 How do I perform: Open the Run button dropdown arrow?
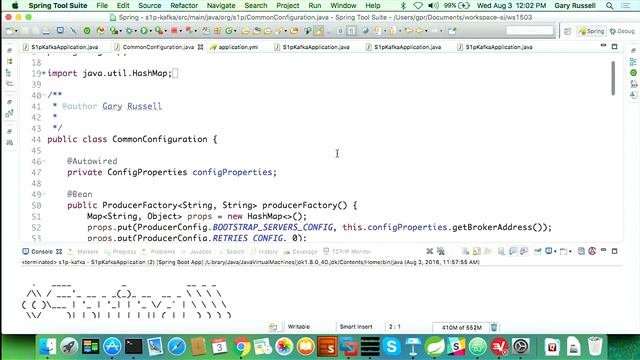point(150,31)
